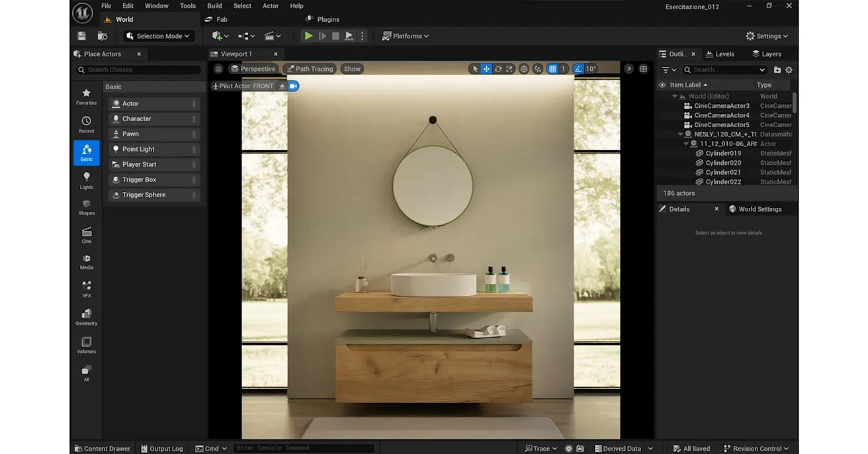868x454 pixels.
Task: Open play options three-dot menu
Action: [x=362, y=36]
